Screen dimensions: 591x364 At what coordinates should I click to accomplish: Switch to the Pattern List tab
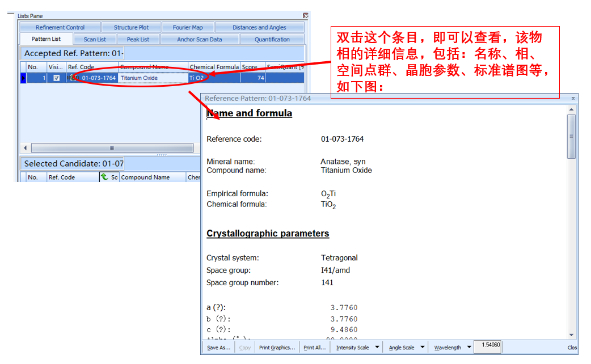[x=46, y=39]
